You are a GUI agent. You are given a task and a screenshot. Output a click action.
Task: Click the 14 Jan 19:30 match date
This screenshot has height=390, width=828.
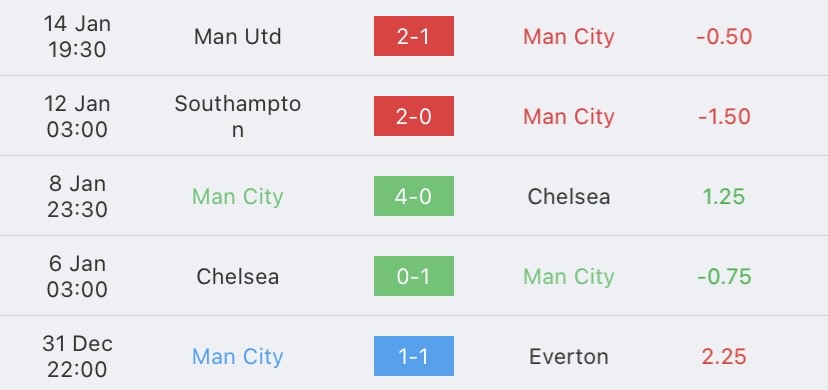click(77, 36)
